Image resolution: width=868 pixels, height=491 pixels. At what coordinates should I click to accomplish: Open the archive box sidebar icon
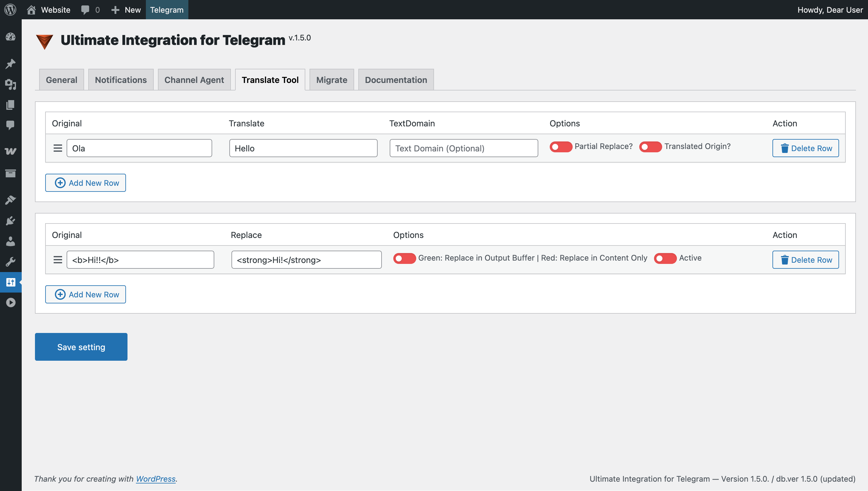coord(11,173)
